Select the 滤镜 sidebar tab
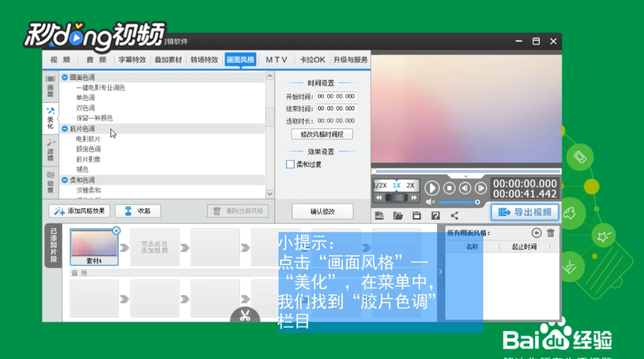644x359 pixels. [x=51, y=151]
